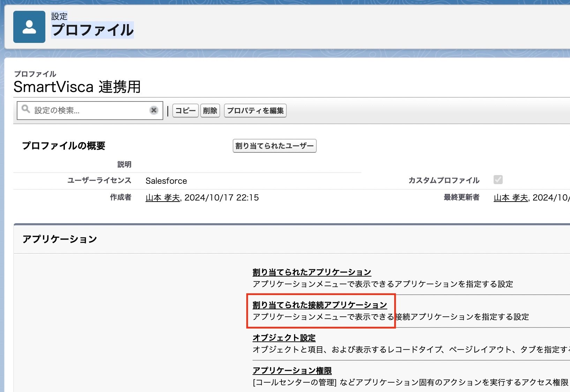Image resolution: width=570 pixels, height=392 pixels.
Task: Open アプリケーション権限 link
Action: (292, 370)
